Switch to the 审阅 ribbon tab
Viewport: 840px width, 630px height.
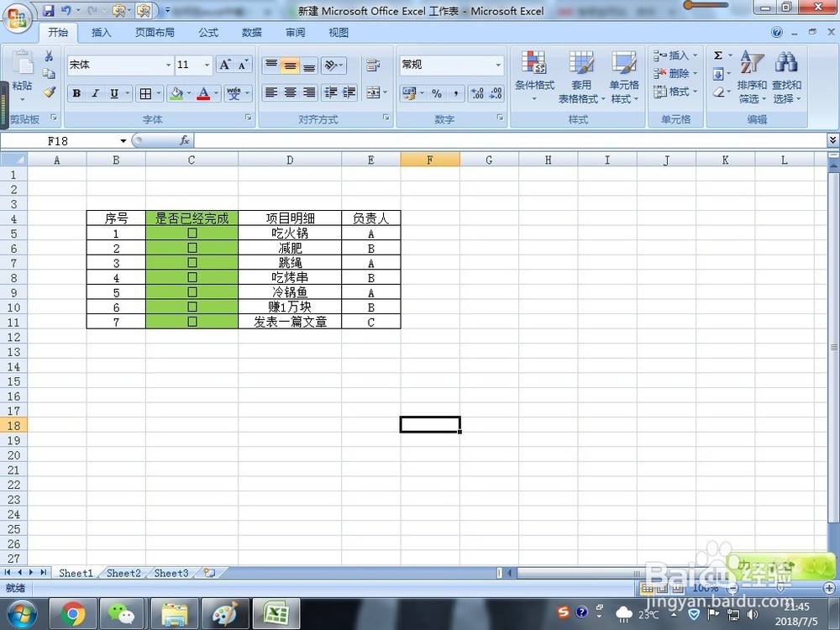point(295,33)
